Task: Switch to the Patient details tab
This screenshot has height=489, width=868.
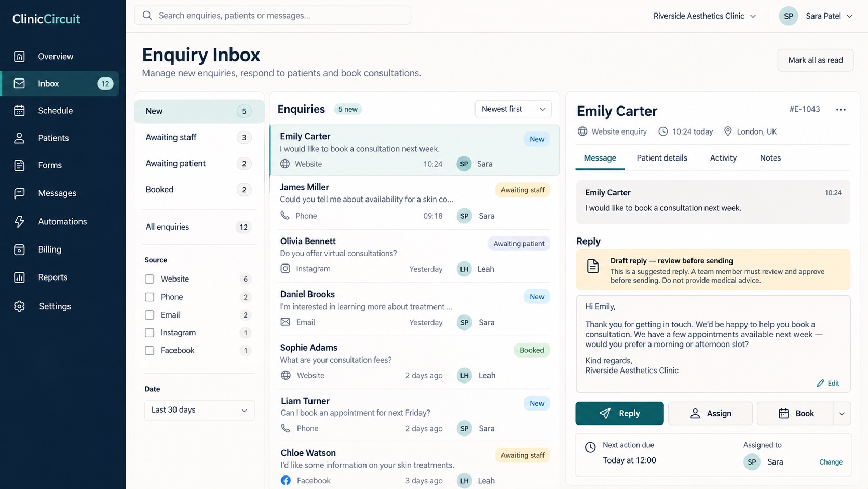Action: 661,158
